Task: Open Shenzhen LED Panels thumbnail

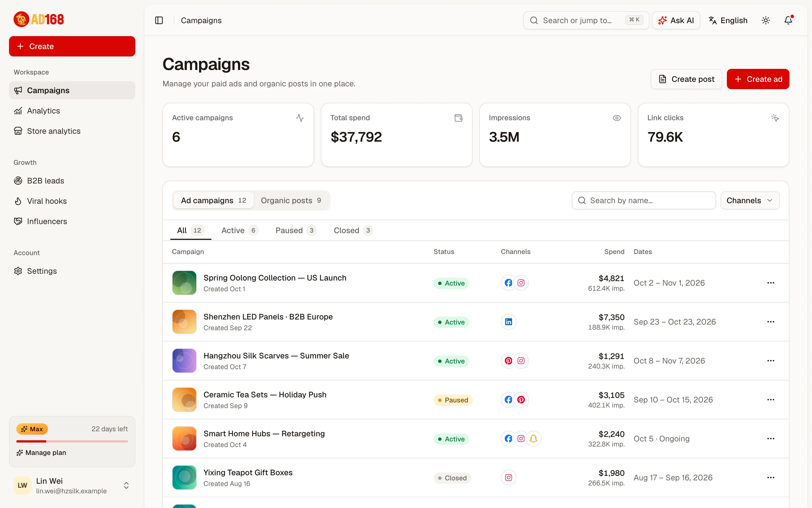Action: click(184, 322)
